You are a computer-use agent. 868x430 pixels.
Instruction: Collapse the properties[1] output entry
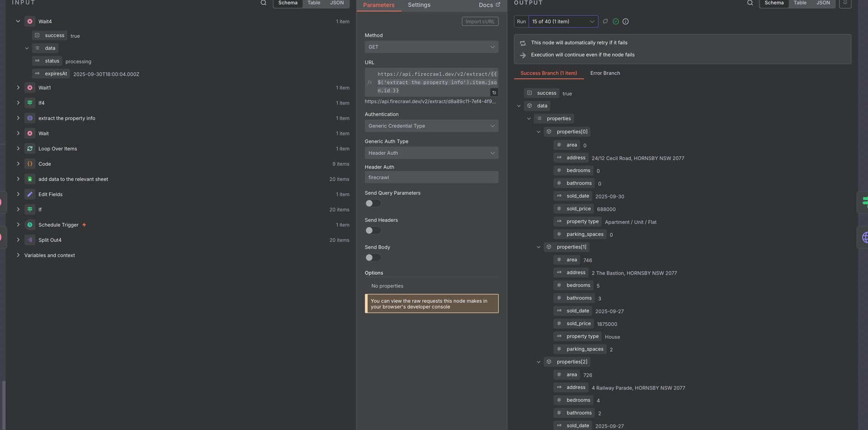[538, 247]
